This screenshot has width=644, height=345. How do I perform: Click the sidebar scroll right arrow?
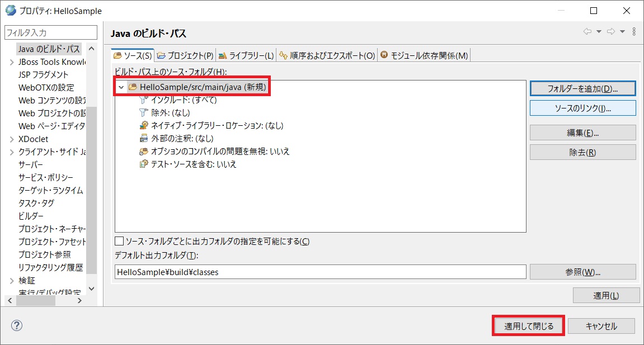79,301
